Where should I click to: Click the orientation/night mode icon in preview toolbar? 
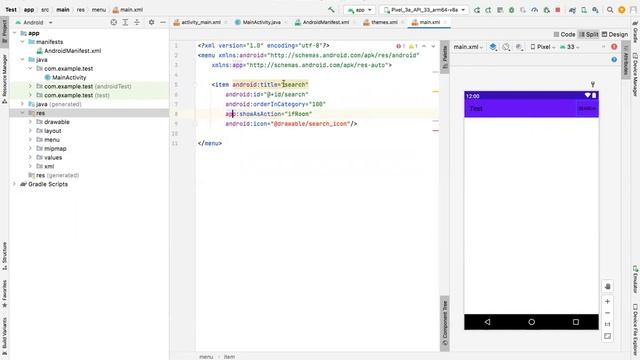(x=506, y=47)
